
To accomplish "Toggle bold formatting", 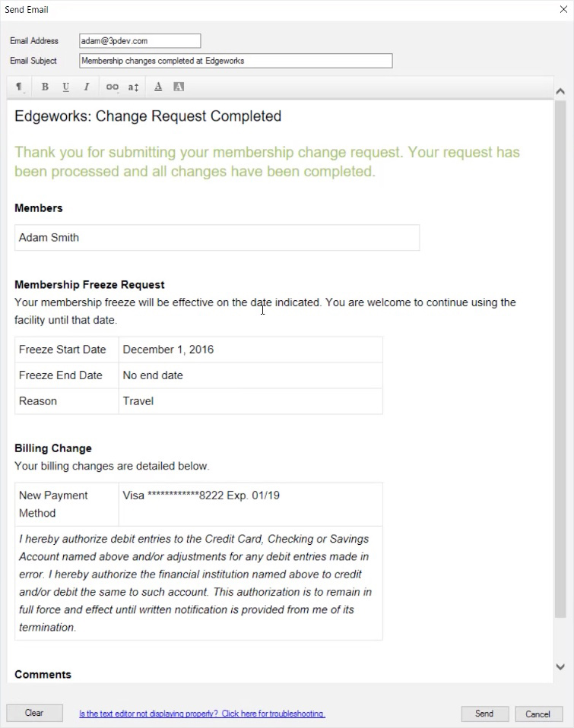I will [x=45, y=87].
